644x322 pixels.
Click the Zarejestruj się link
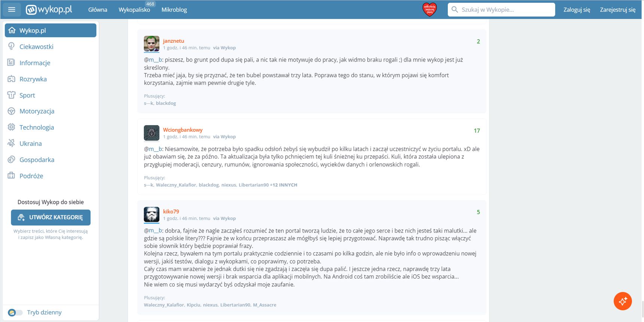coord(617,10)
